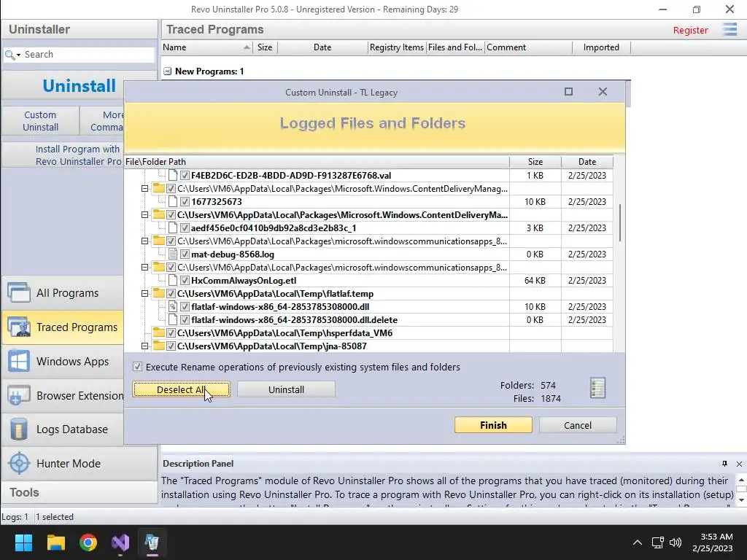Image resolution: width=747 pixels, height=560 pixels.
Task: Collapse folder node above mat-debug-8568.log
Action: [x=145, y=241]
